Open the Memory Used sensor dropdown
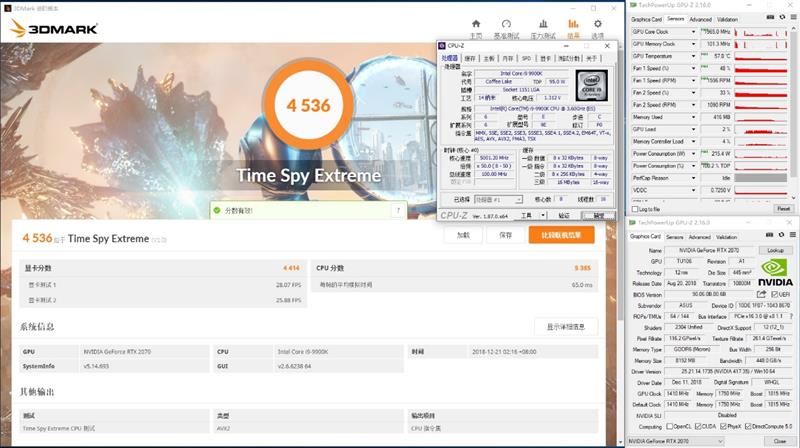The width and height of the screenshot is (800, 448). [693, 117]
